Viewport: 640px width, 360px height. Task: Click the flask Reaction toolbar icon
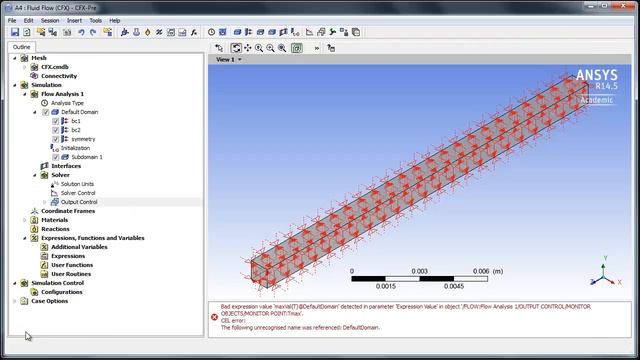pyautogui.click(x=136, y=32)
